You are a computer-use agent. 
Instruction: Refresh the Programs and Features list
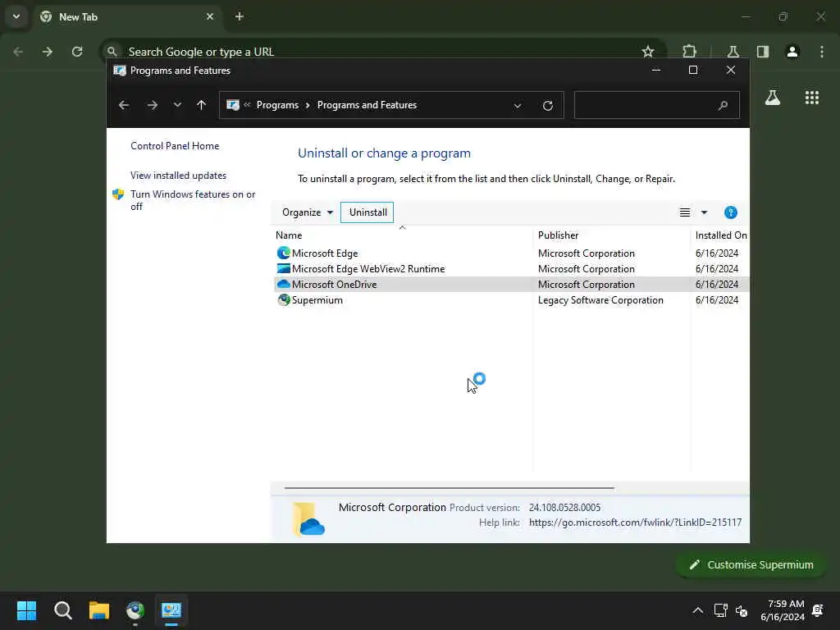(547, 106)
